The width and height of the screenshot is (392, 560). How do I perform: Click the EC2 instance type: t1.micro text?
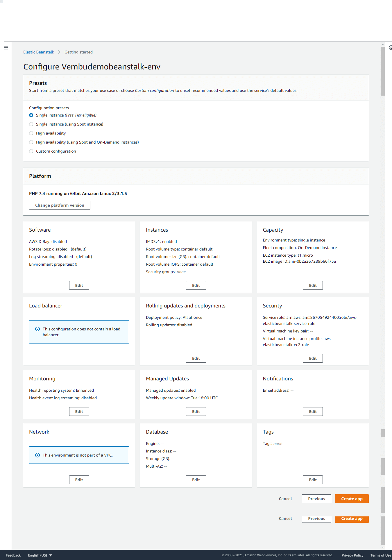pyautogui.click(x=288, y=255)
